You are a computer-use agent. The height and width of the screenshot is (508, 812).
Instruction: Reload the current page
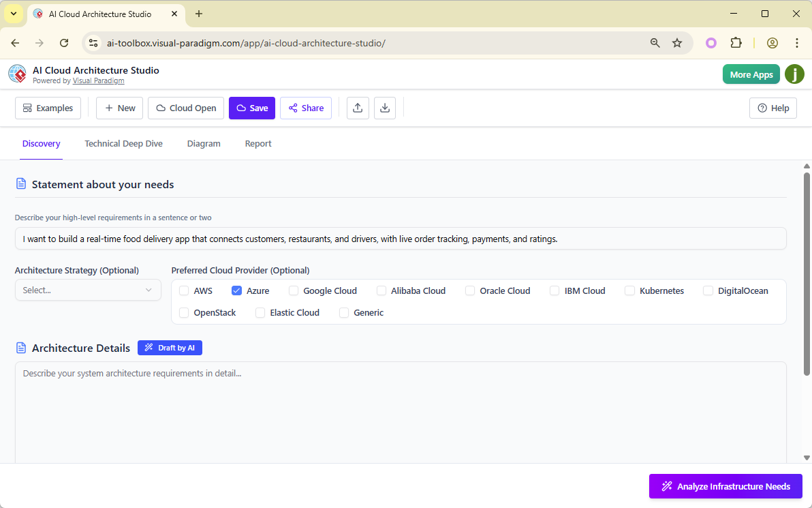(64, 42)
